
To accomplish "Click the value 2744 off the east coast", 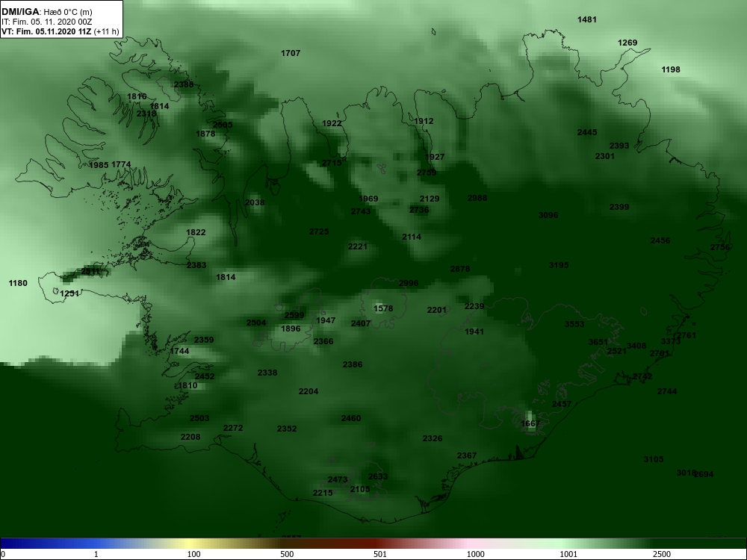I will [667, 391].
